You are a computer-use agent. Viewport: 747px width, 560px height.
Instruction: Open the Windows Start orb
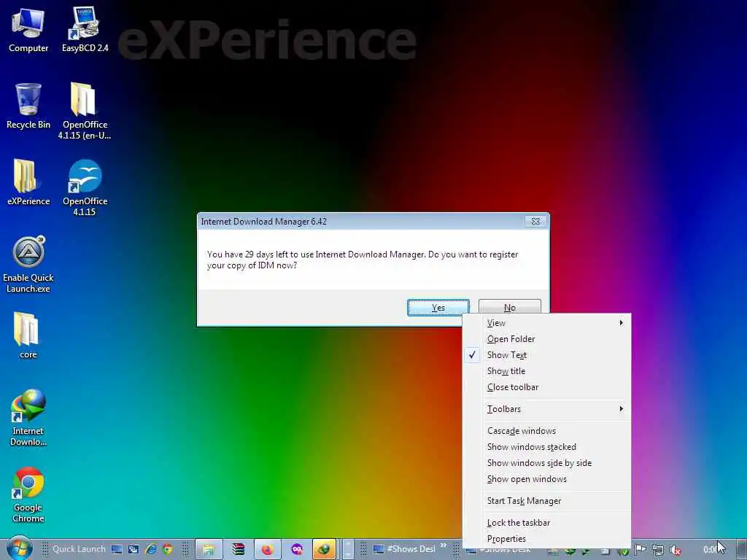click(x=19, y=548)
